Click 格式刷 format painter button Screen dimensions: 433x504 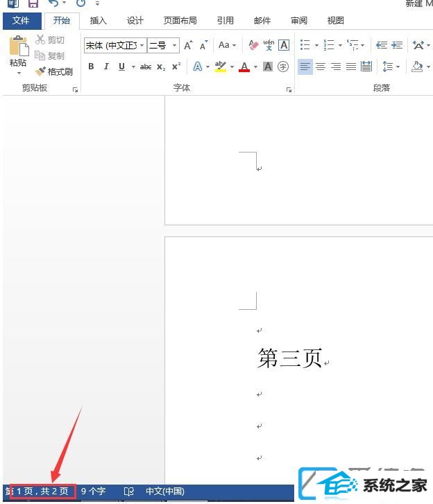click(53, 71)
